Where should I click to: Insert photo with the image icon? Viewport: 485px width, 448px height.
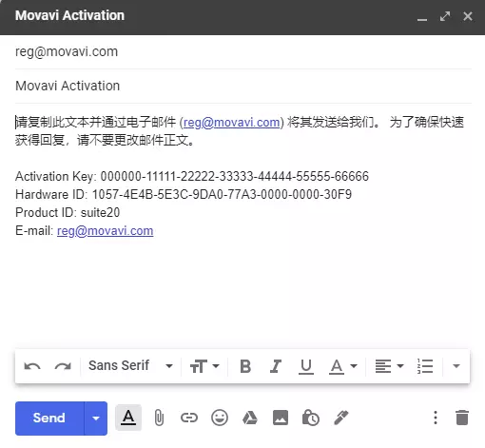pos(281,418)
